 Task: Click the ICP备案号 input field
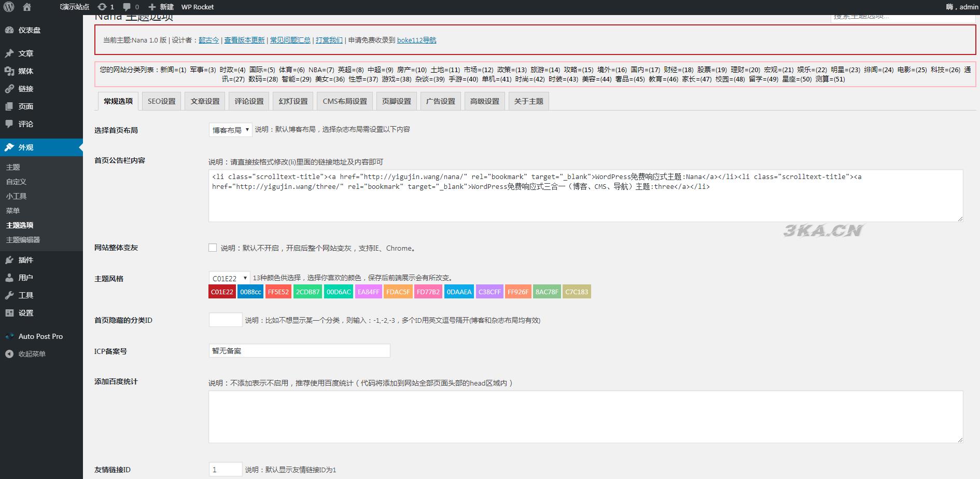[x=299, y=350]
